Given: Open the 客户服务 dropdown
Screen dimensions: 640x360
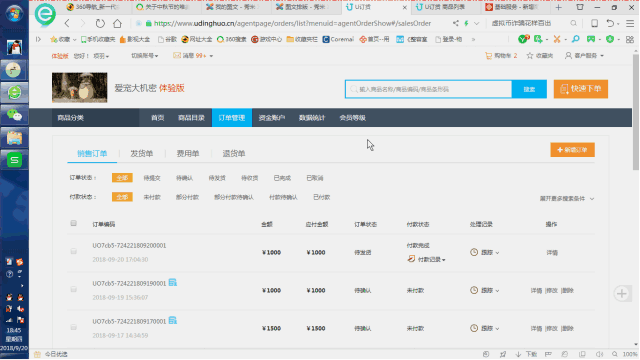Looking at the screenshot, I should coord(584,56).
